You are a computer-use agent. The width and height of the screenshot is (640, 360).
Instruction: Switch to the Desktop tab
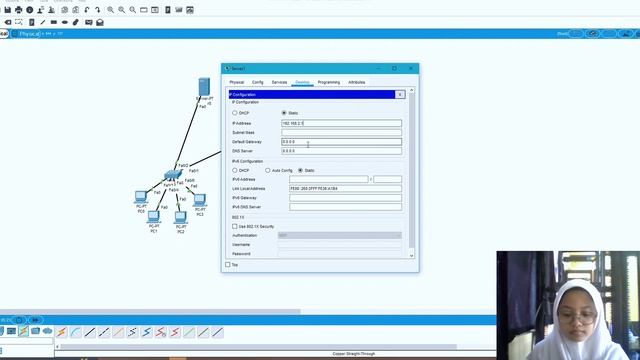302,82
